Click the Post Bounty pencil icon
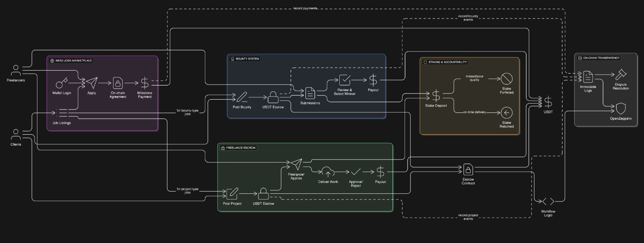The image size is (644, 243). [x=242, y=97]
